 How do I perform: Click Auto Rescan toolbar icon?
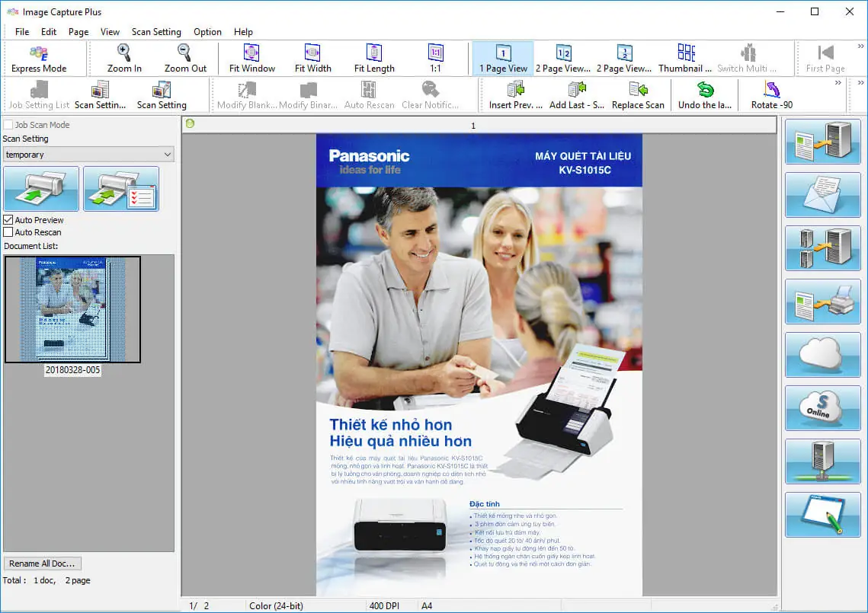370,95
